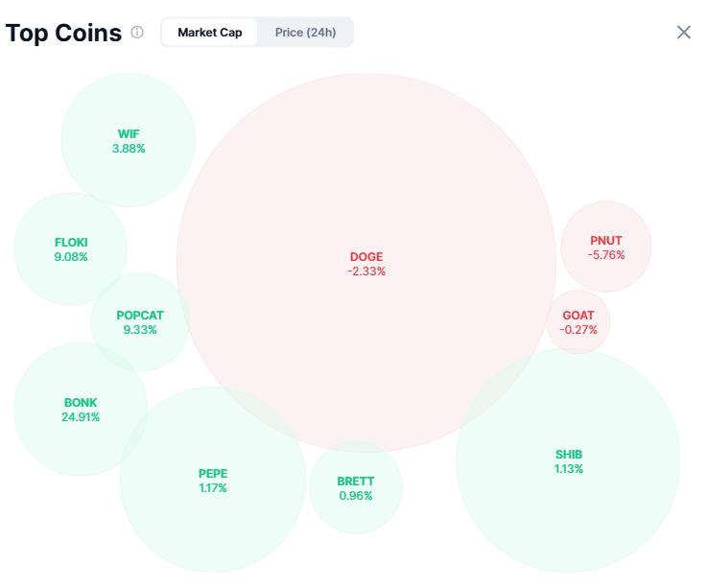Click the 1.13% change under SHIB
The image size is (706, 588).
pos(568,469)
